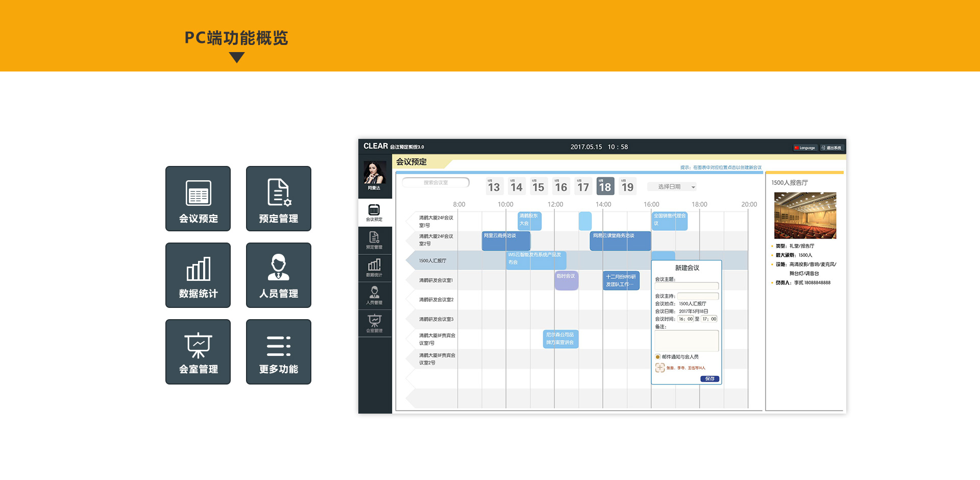The height and width of the screenshot is (480, 980).
Task: Click the large 预定管理 feature tile
Action: (279, 199)
